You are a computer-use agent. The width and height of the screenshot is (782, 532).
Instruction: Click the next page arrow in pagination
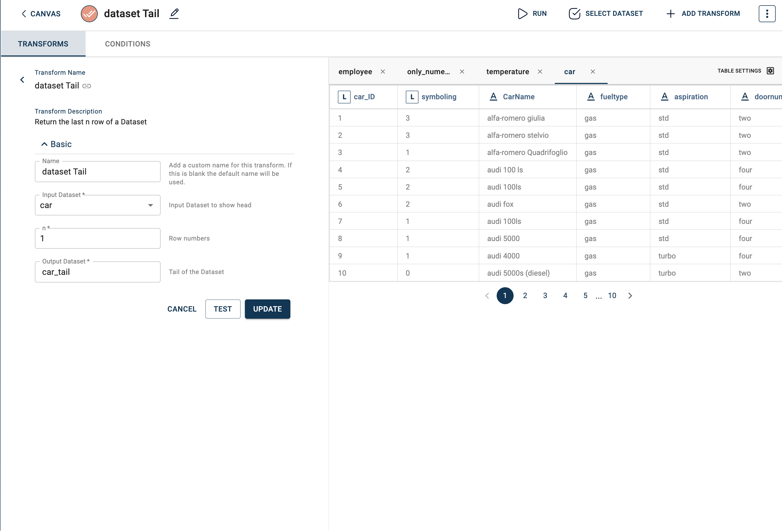coord(630,296)
